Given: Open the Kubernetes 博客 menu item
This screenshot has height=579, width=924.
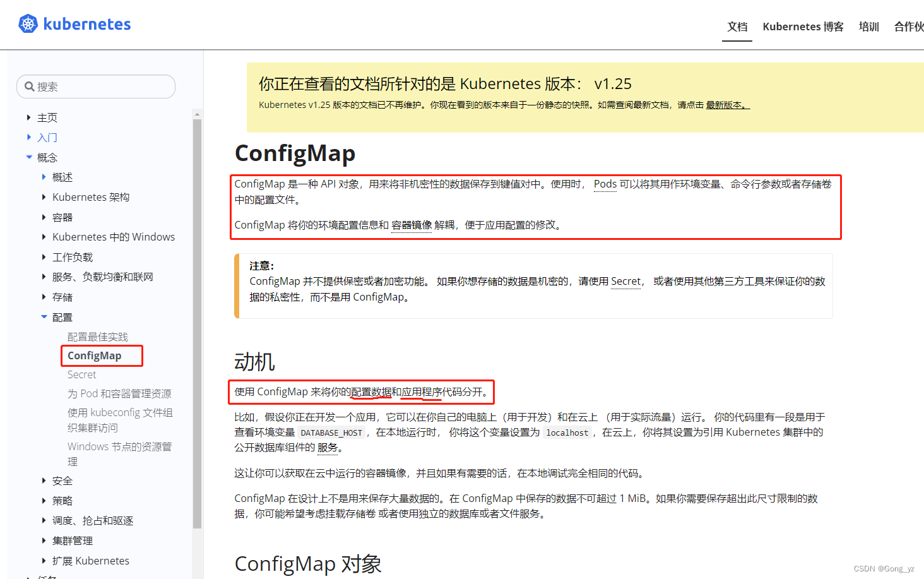Looking at the screenshot, I should point(803,27).
